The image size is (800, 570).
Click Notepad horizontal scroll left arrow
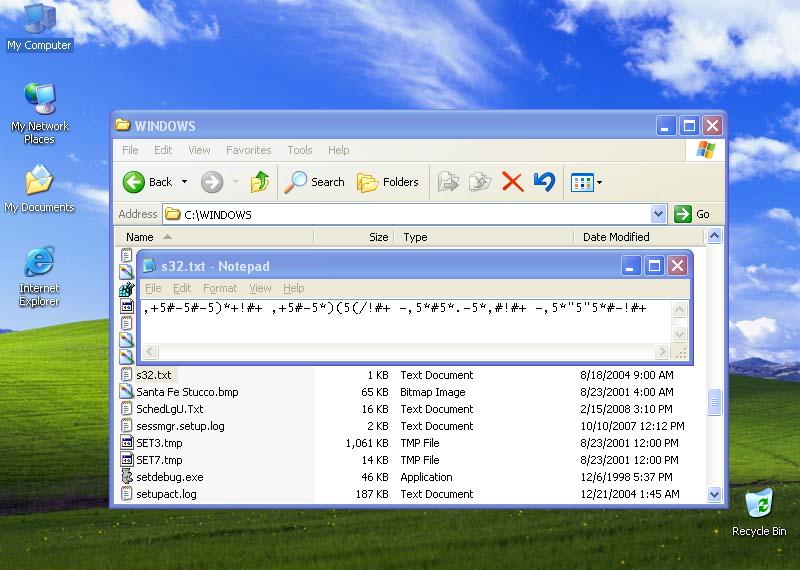pyautogui.click(x=150, y=352)
